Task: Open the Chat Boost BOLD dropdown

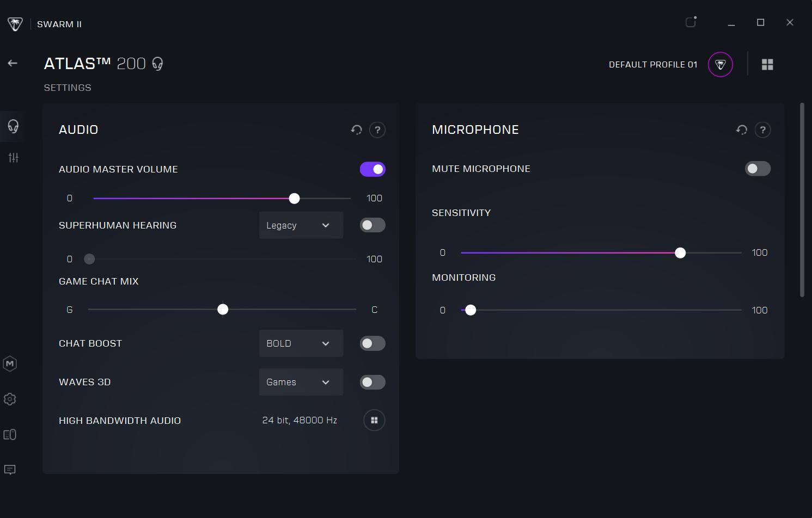Action: tap(301, 343)
